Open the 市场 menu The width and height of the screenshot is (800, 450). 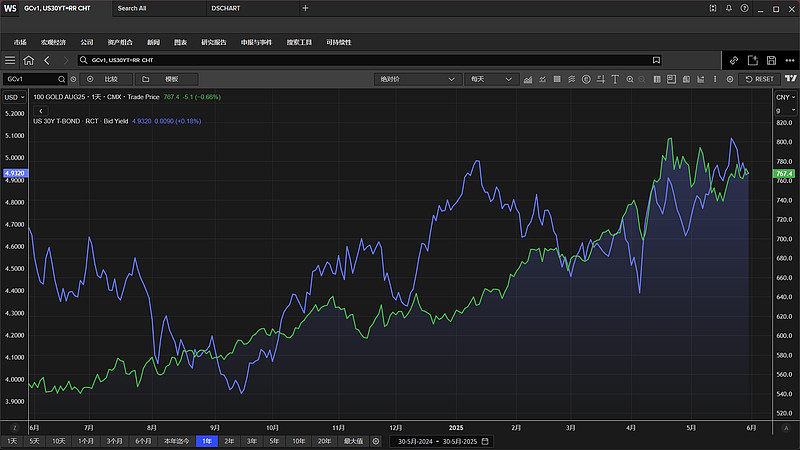point(20,42)
